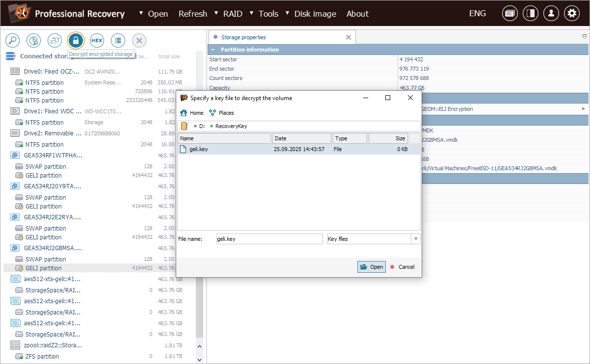Select the ZFS partition in storage tree
This screenshot has width=590, height=364.
point(42,357)
